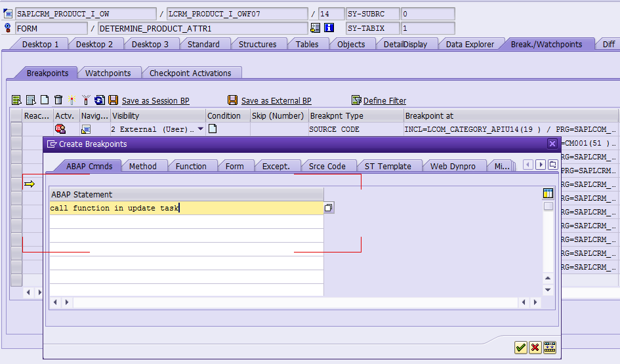
Task: Click the empty second ABAP Statement row
Action: (186, 222)
